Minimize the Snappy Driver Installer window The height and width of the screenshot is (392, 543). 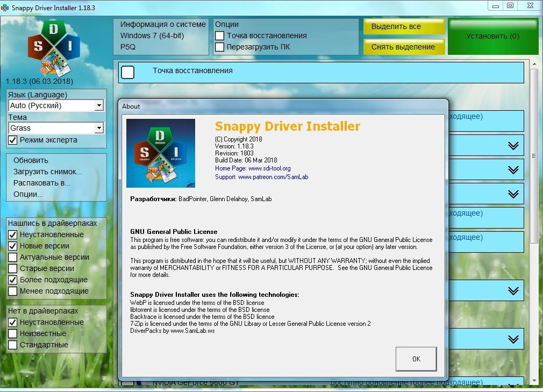click(x=496, y=5)
